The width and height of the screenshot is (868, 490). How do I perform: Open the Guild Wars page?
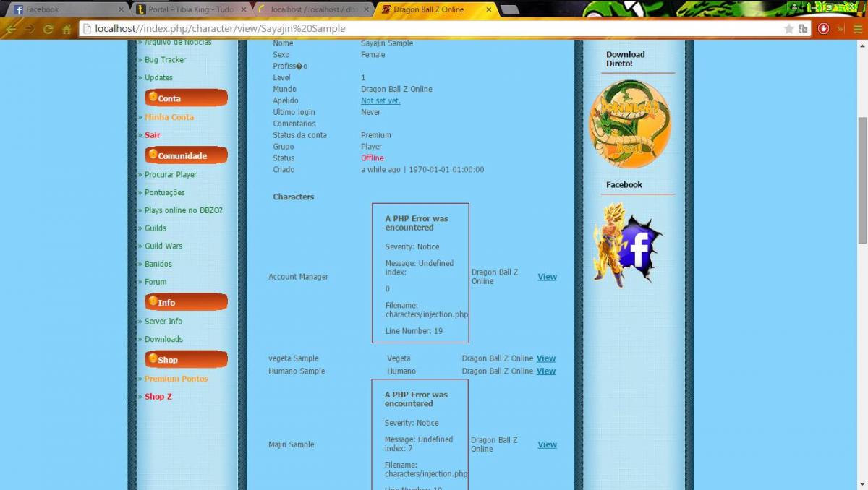click(x=163, y=246)
